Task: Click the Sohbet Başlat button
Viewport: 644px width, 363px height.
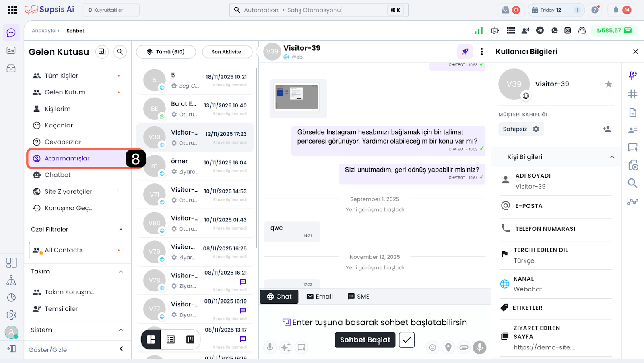Action: [365, 340]
